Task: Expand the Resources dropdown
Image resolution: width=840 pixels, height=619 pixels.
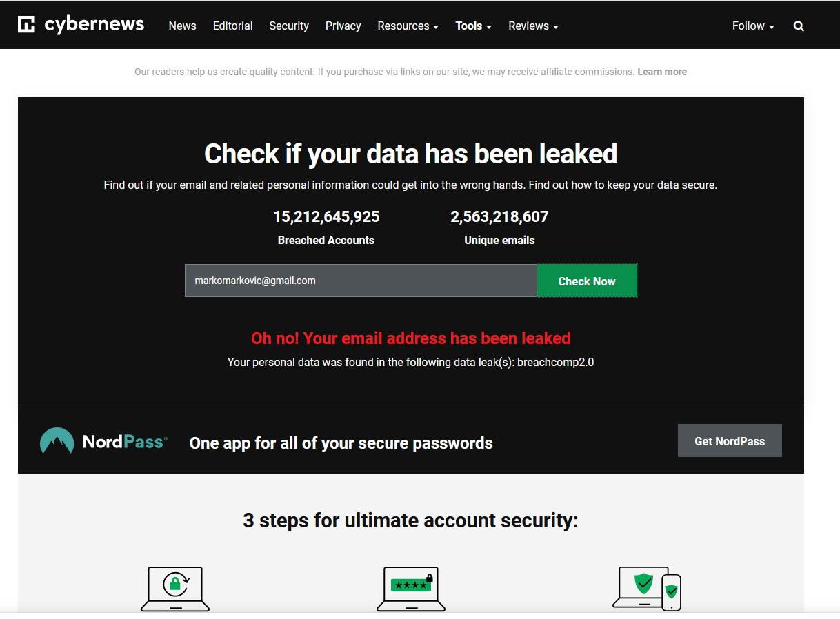Action: [408, 26]
